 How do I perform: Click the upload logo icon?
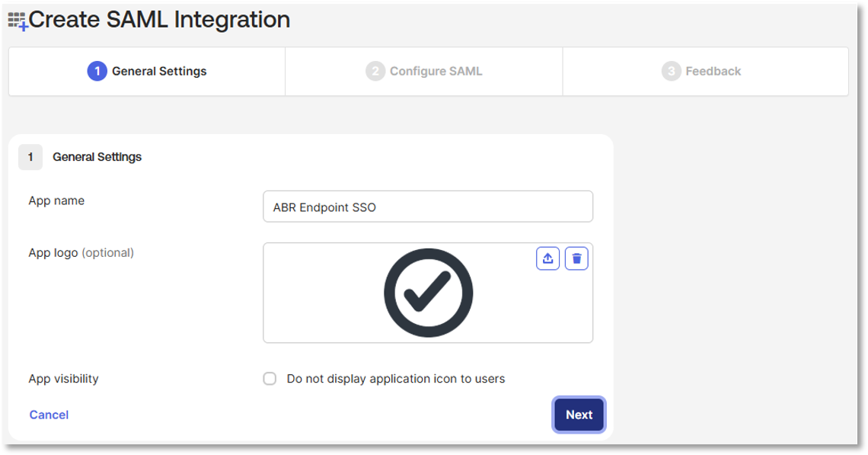point(547,258)
